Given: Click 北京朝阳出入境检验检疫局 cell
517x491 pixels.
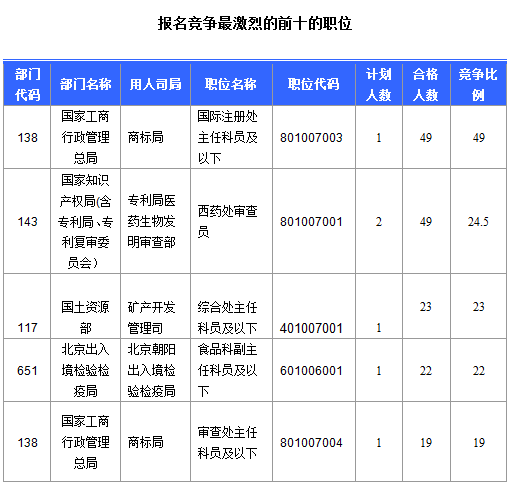Looking at the screenshot, I should coord(151,370).
